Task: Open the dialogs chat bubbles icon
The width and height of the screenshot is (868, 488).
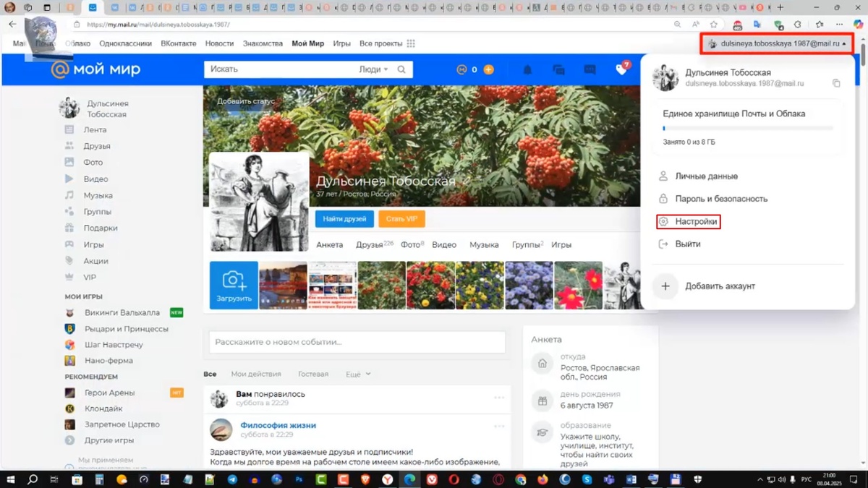Action: 558,70
